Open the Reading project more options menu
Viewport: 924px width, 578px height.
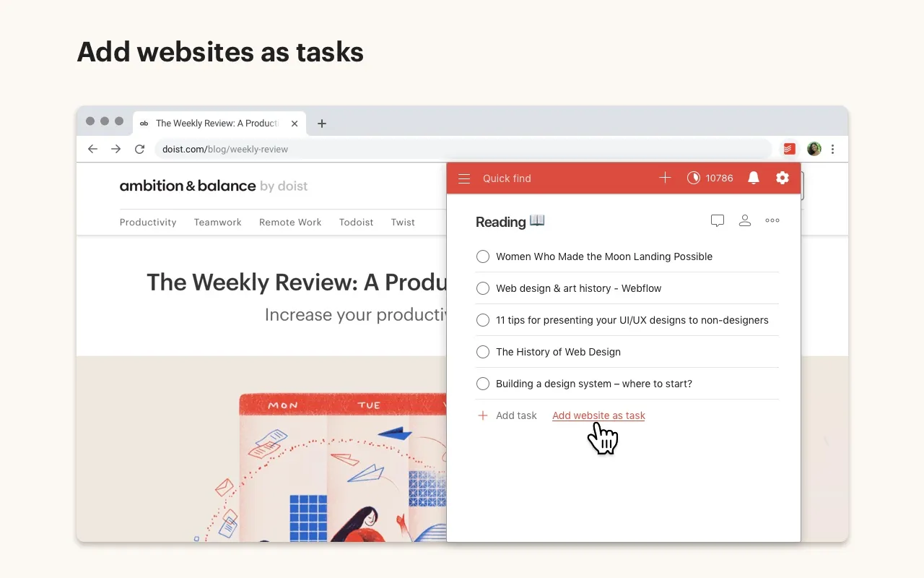coord(772,221)
